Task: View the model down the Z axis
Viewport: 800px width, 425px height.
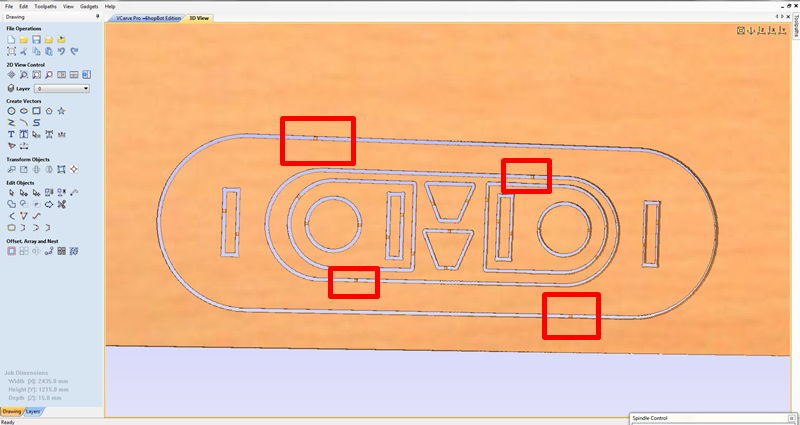Action: 761,31
